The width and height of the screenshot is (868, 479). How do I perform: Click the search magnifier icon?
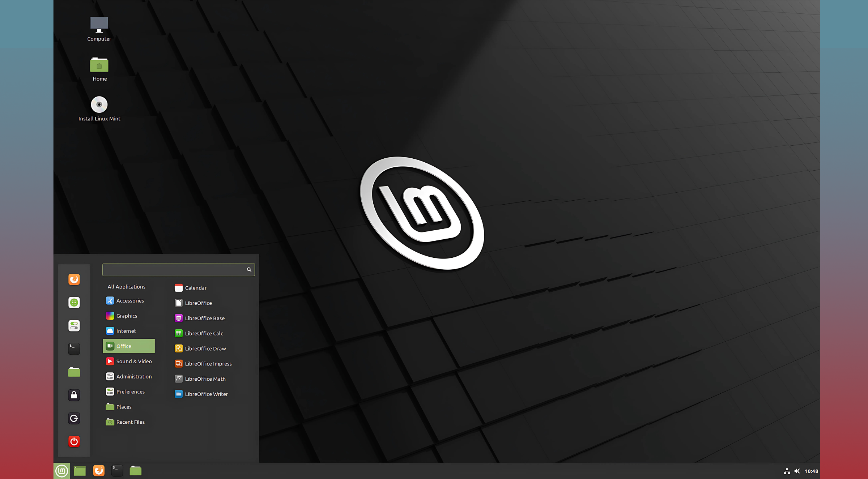point(249,270)
